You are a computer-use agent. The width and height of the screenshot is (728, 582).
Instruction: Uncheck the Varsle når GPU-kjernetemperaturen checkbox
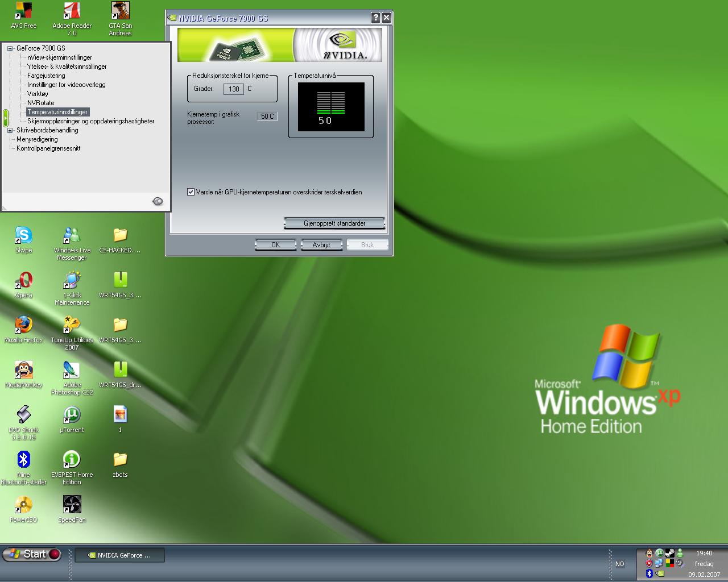[191, 192]
